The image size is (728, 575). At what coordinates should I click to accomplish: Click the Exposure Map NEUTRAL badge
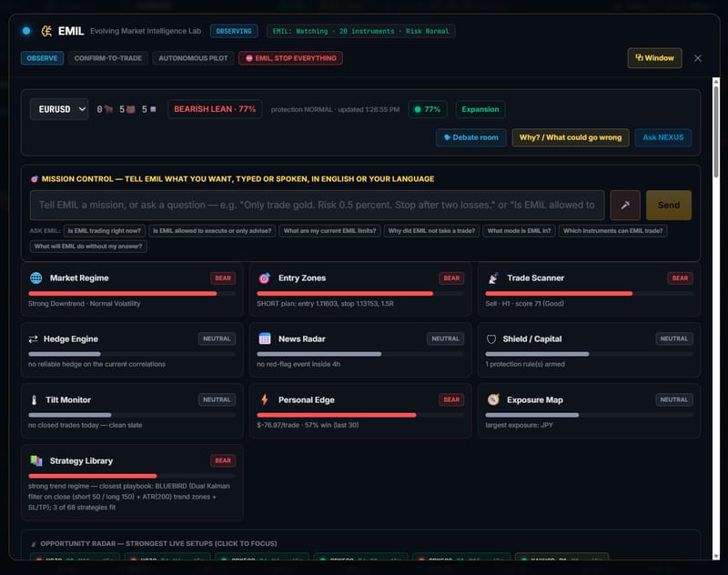point(674,399)
